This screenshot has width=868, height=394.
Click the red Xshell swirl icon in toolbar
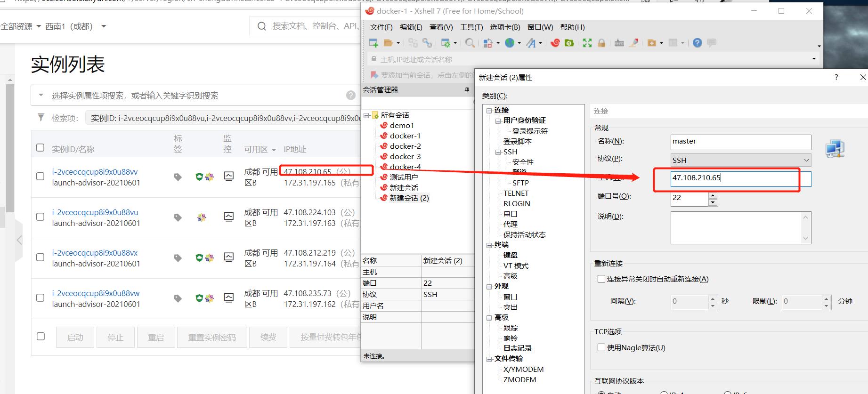555,43
